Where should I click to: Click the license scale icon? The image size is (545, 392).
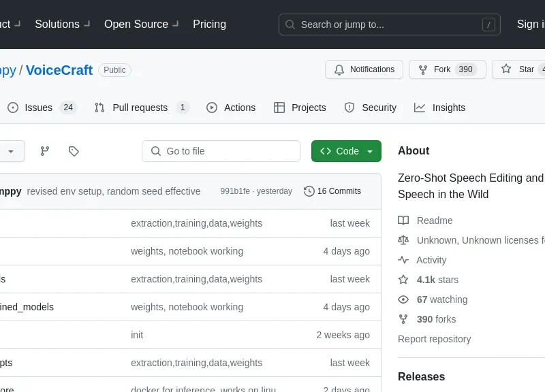point(403,240)
